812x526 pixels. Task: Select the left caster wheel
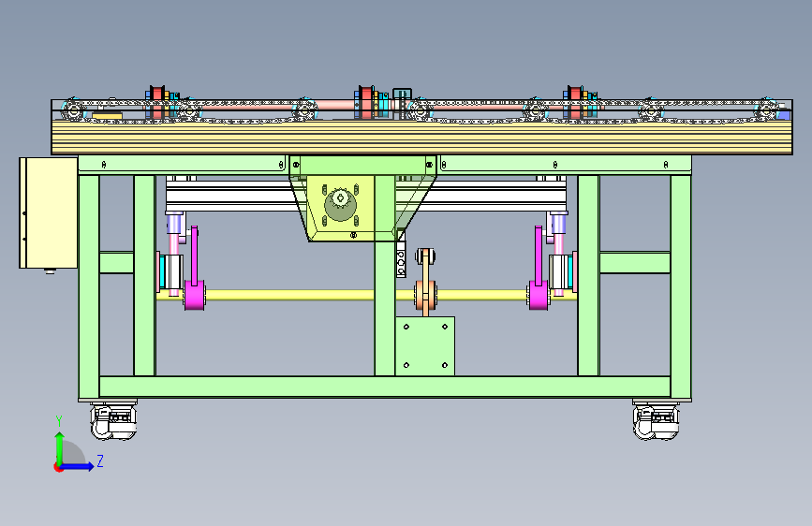point(113,421)
